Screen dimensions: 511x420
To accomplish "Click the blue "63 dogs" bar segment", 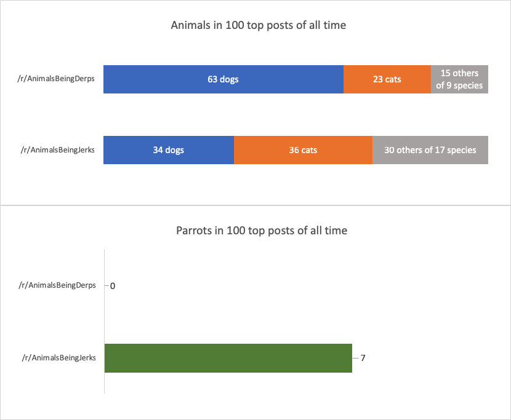I will [223, 79].
